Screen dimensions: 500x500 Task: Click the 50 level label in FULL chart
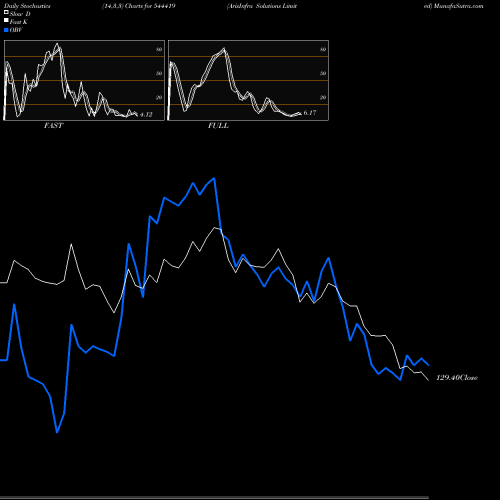[x=323, y=73]
